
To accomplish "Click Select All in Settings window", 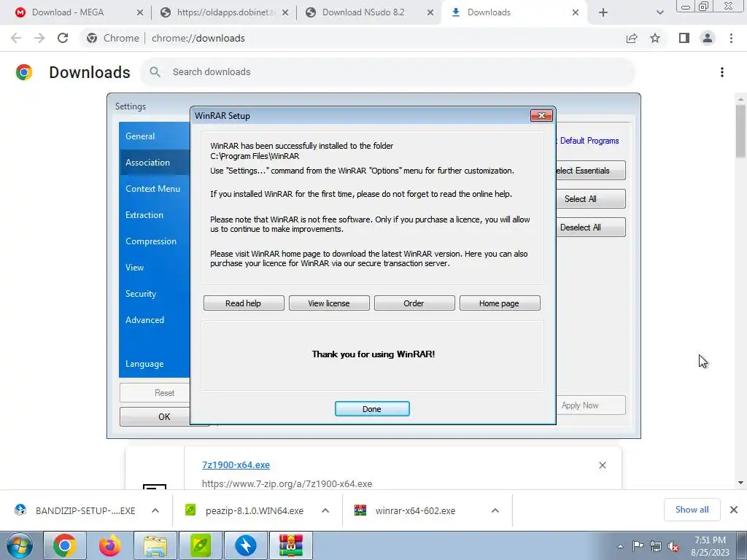I will coord(591,198).
